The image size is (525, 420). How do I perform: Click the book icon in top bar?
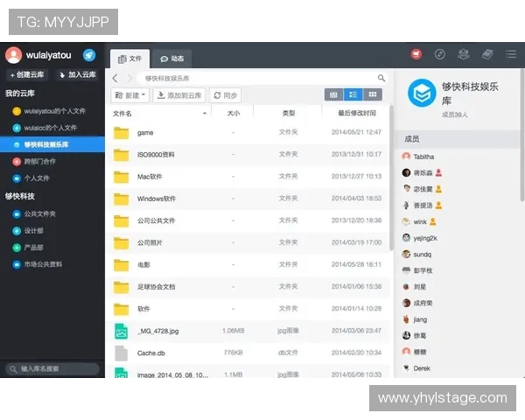click(x=487, y=54)
